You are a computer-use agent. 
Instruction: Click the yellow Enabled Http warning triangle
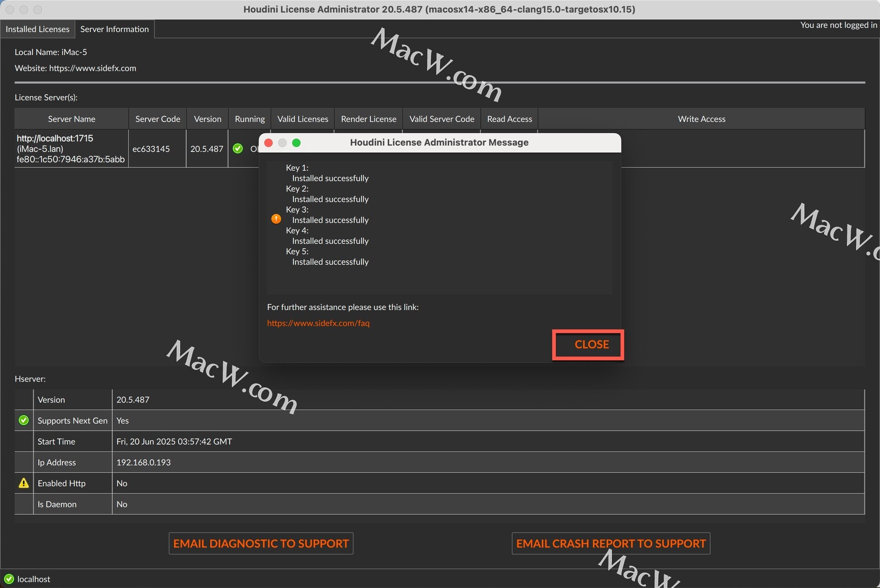click(x=23, y=483)
